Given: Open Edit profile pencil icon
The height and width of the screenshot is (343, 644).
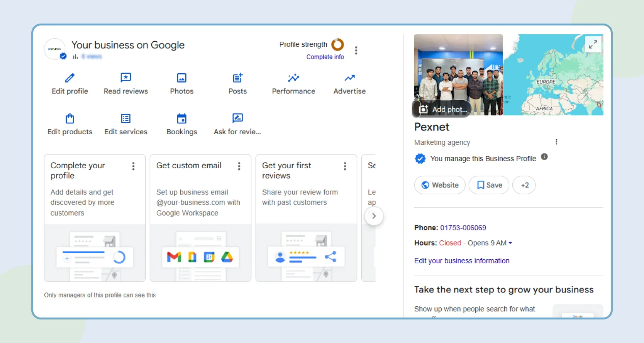Looking at the screenshot, I should click(70, 78).
